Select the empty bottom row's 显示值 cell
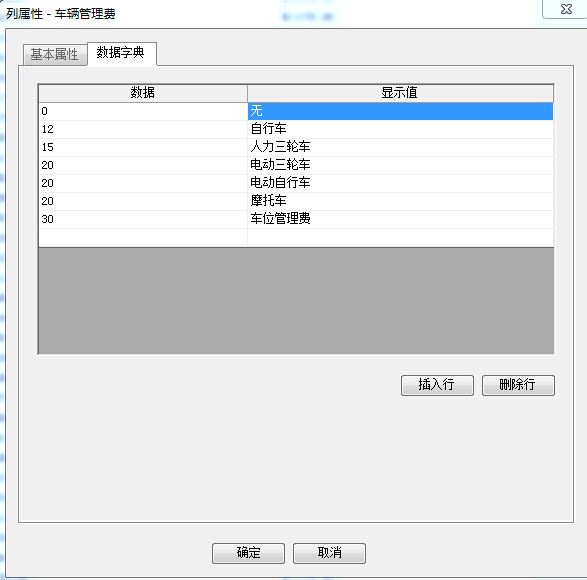587x580 pixels. pyautogui.click(x=400, y=237)
